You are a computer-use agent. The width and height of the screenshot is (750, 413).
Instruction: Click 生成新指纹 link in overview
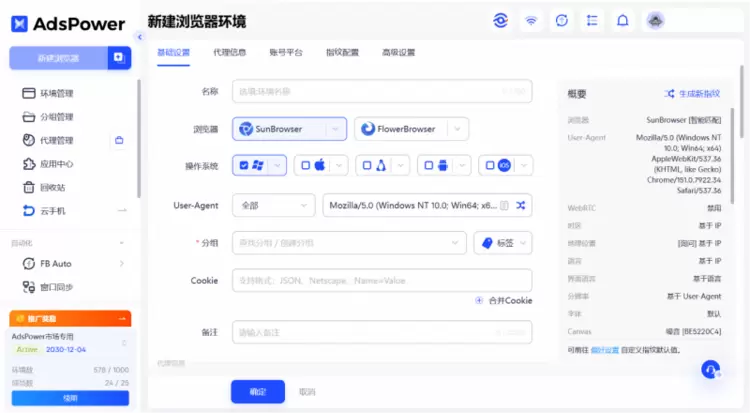click(x=692, y=94)
